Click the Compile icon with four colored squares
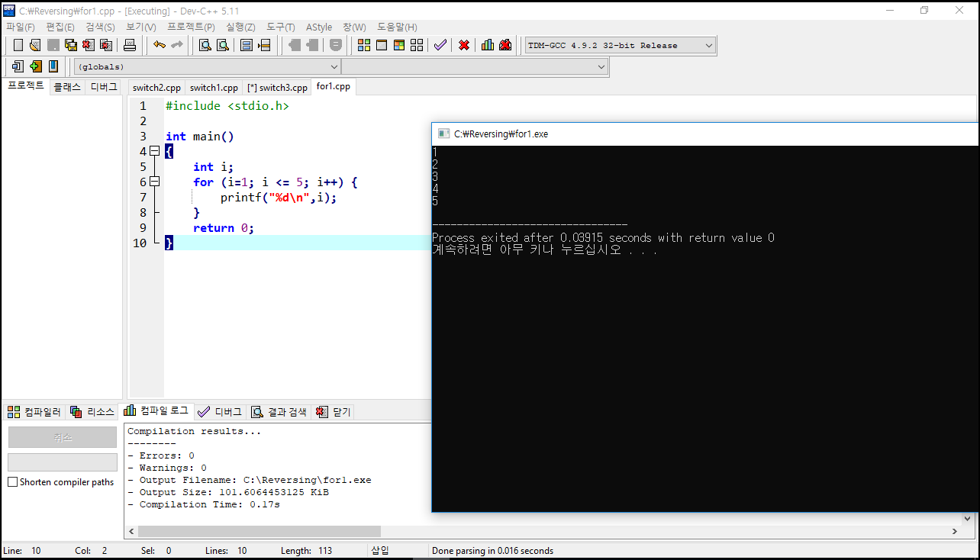The image size is (980, 560). tap(364, 45)
